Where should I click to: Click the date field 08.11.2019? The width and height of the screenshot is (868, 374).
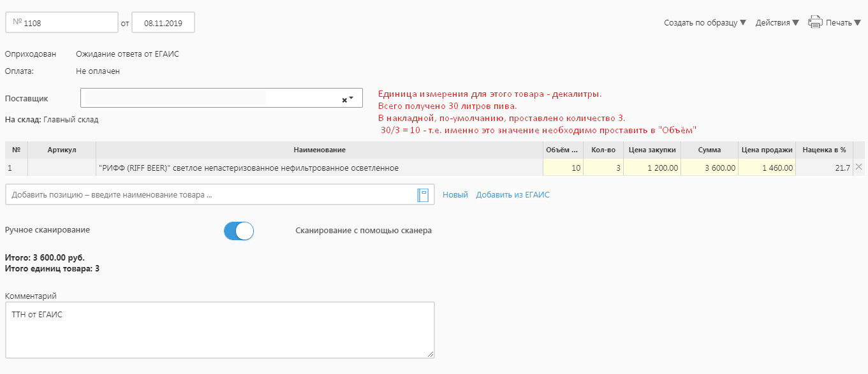click(x=163, y=22)
